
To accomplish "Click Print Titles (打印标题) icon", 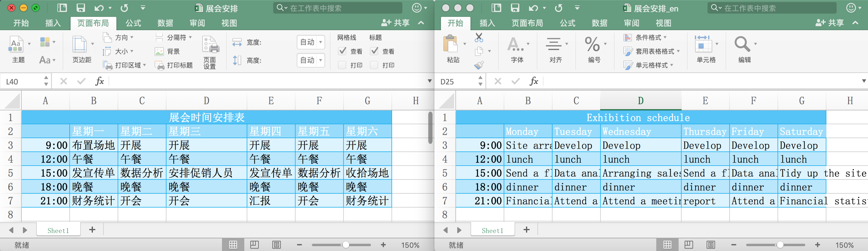I will pos(159,65).
